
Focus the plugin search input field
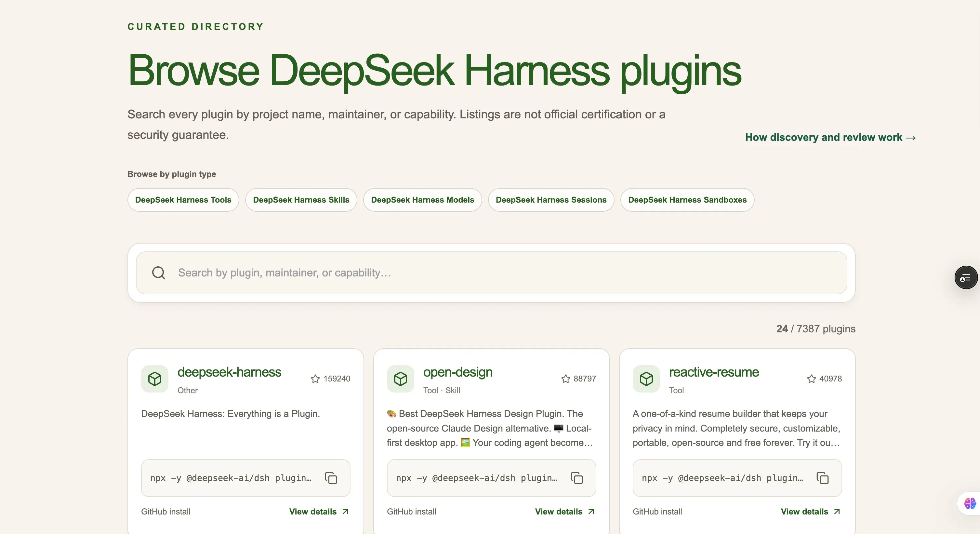point(492,273)
